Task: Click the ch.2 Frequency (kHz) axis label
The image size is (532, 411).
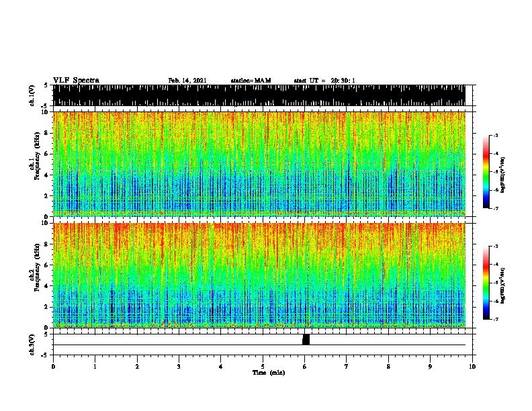Action: 35,267
